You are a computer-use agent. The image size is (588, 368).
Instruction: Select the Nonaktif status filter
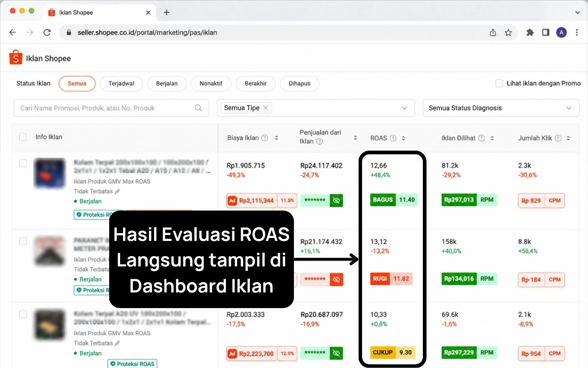click(x=211, y=83)
